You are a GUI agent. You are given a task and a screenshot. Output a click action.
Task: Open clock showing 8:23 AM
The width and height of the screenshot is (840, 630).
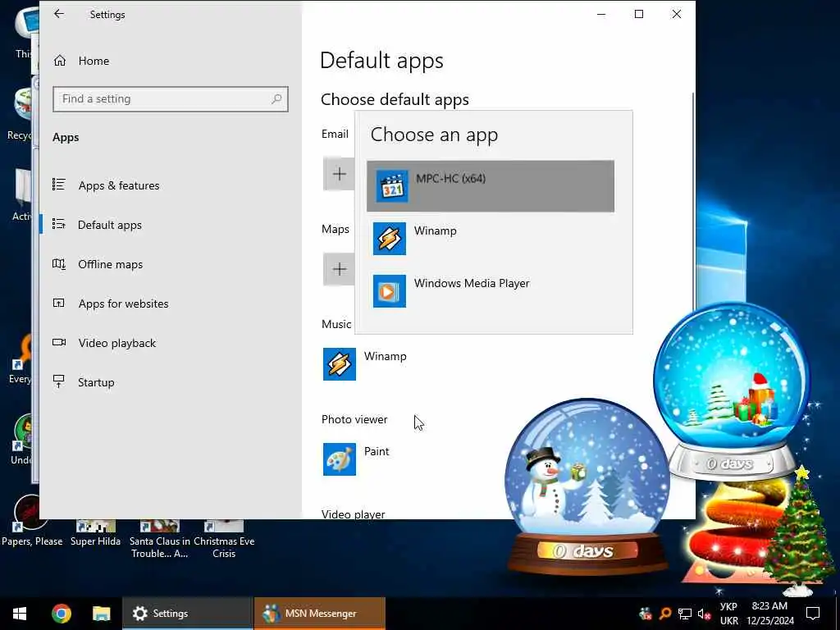[x=769, y=614]
